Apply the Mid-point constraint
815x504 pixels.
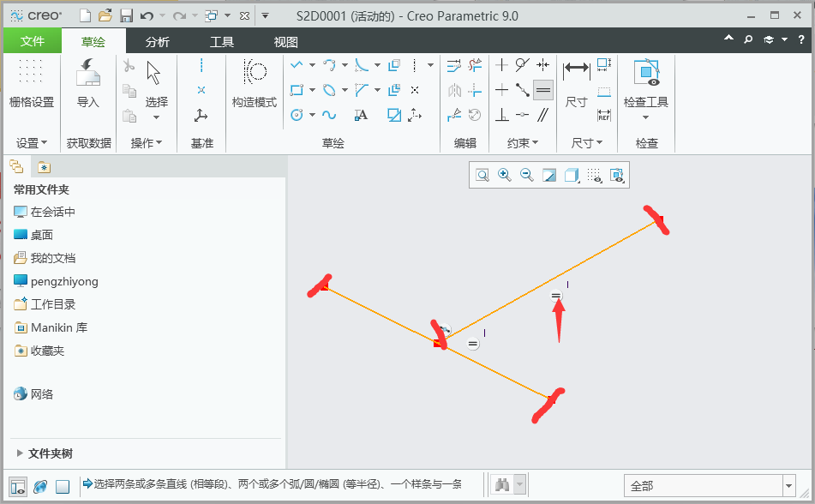coord(523,90)
